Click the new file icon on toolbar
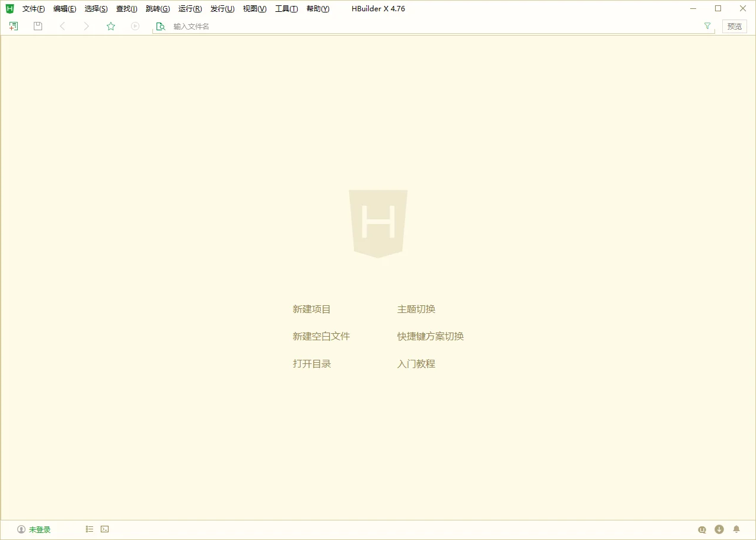This screenshot has height=540, width=756. click(x=13, y=26)
